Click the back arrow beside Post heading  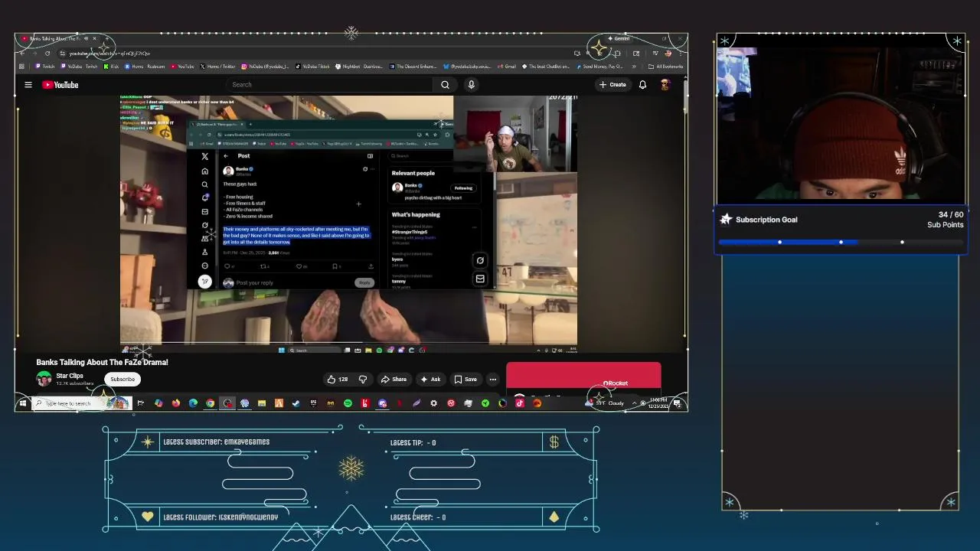226,156
